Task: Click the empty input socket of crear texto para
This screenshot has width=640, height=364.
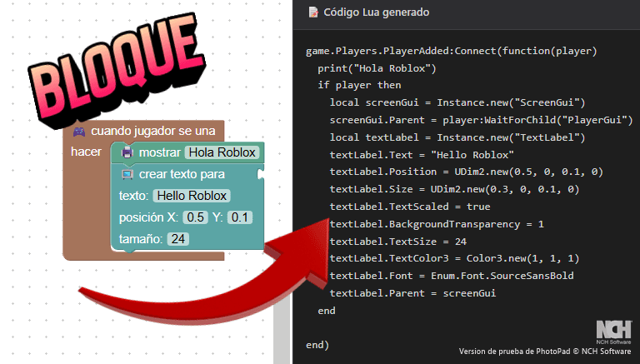Action: 260,174
